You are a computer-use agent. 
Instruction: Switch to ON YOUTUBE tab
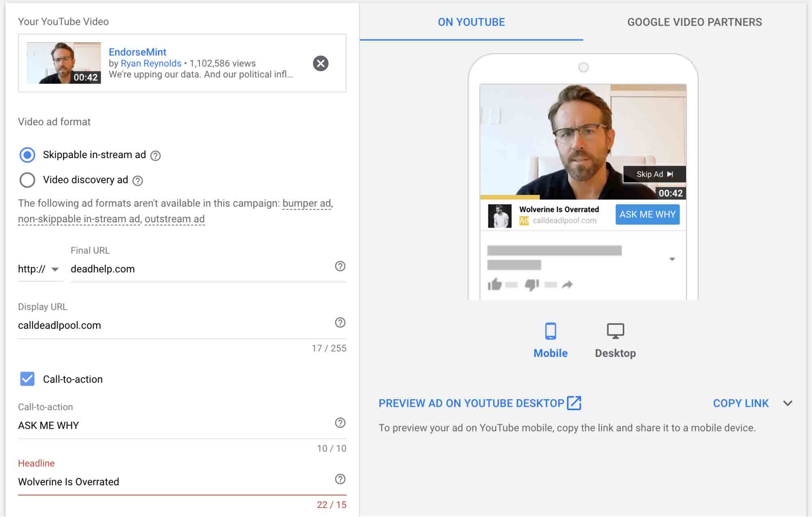(x=471, y=22)
